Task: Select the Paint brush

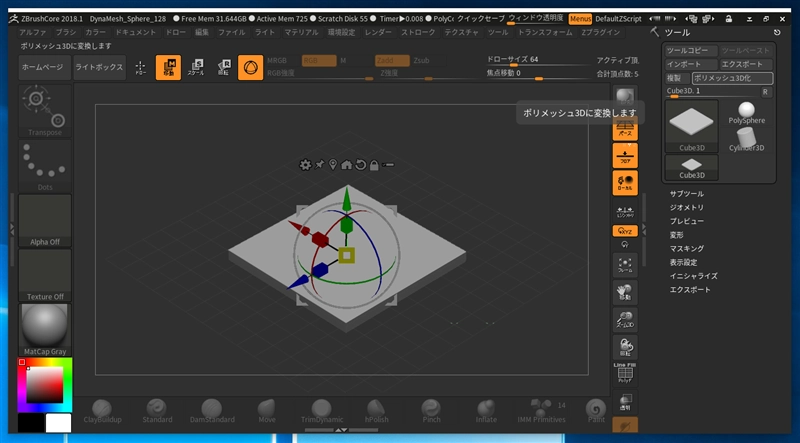Action: tap(595, 411)
